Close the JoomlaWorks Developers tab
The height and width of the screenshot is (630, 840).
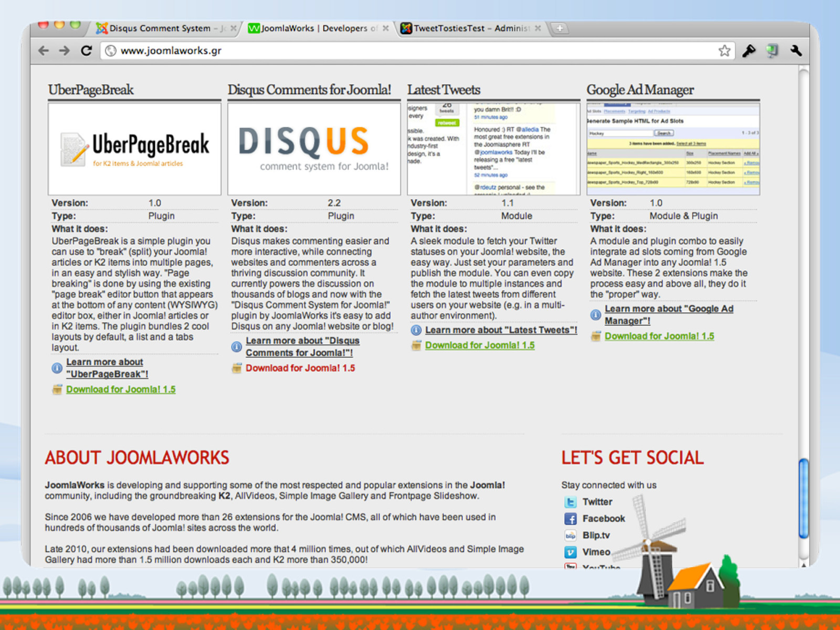coord(386,28)
